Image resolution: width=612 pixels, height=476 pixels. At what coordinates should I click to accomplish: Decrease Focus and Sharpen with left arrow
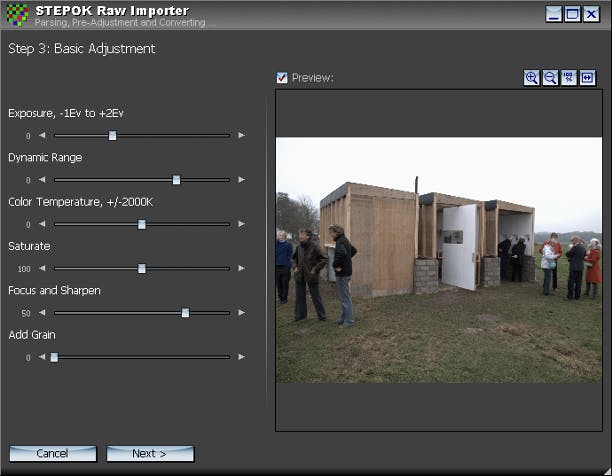(42, 313)
